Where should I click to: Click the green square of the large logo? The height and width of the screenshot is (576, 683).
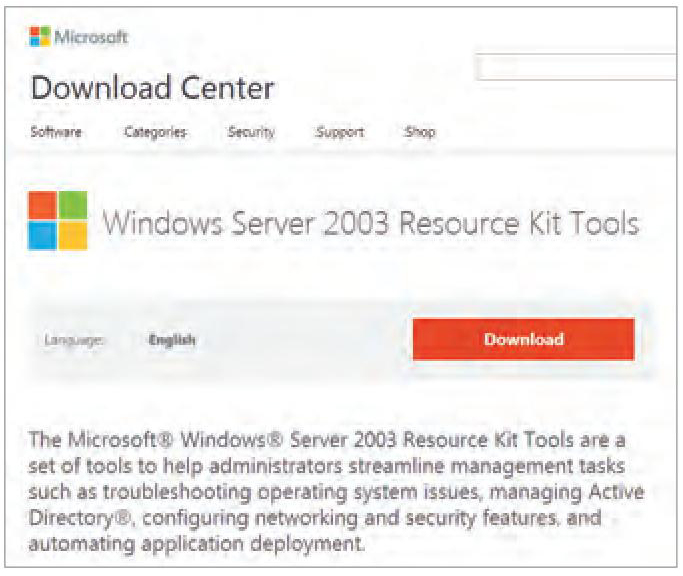click(x=73, y=205)
